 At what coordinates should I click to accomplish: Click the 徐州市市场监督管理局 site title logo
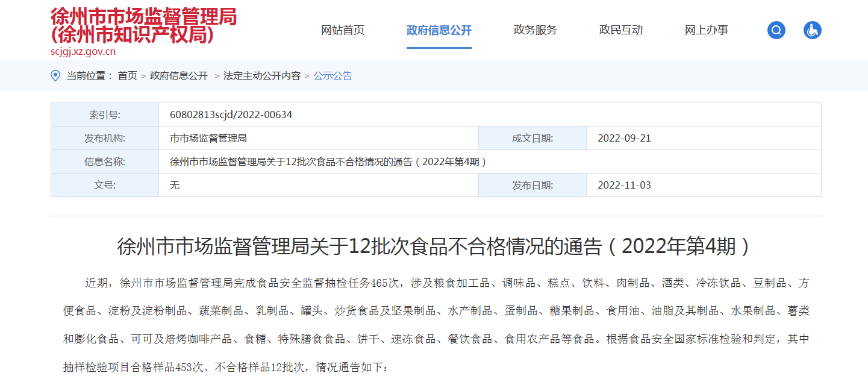click(144, 26)
